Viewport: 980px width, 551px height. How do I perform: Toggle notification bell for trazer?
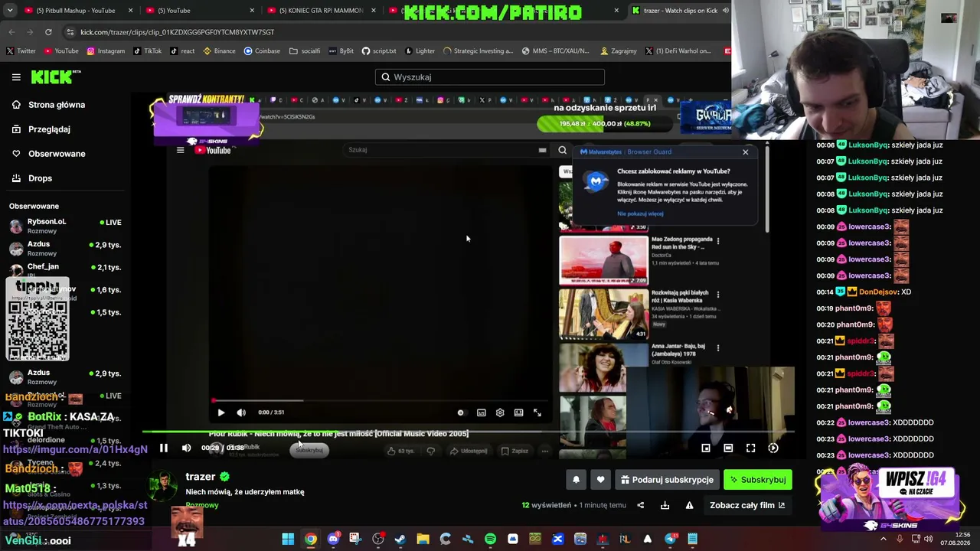(x=576, y=480)
